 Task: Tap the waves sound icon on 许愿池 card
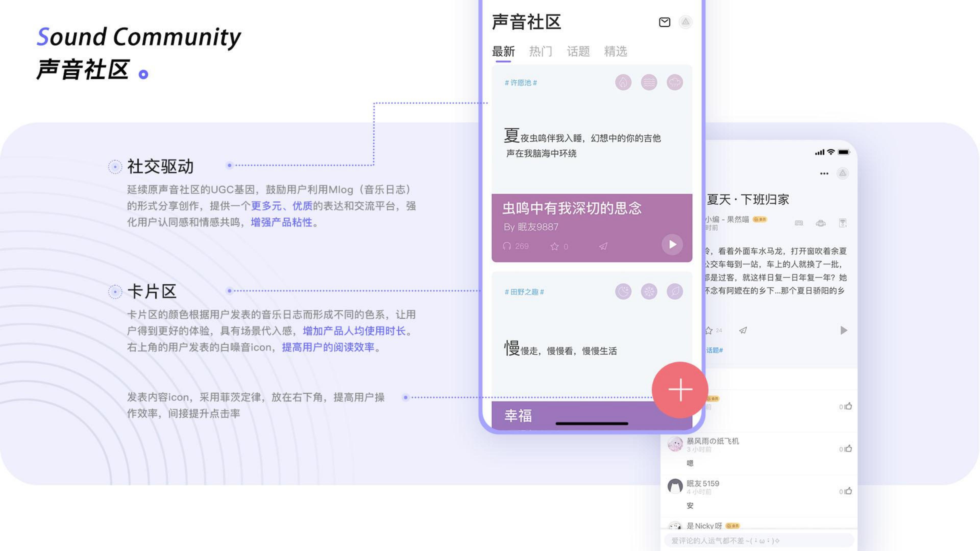[x=649, y=82]
